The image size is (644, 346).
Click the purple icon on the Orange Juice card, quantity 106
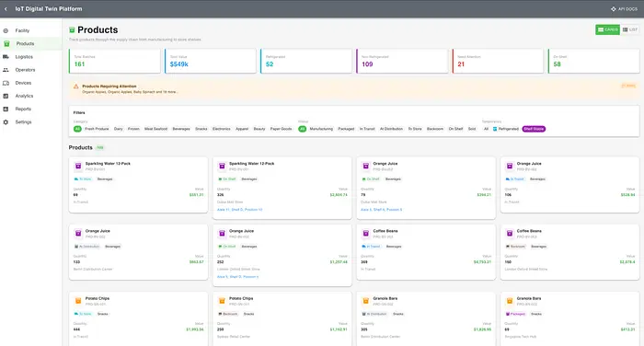tap(510, 166)
